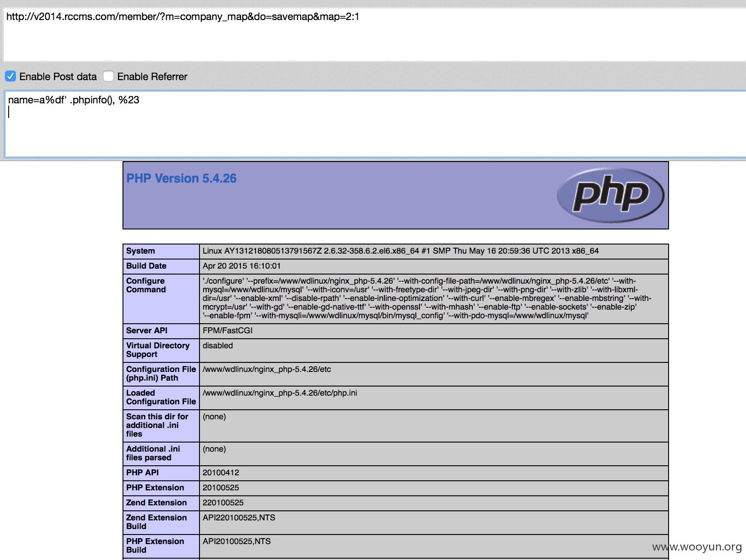The image size is (746, 560).
Task: Click the PHP Extension Build label
Action: pos(155,545)
